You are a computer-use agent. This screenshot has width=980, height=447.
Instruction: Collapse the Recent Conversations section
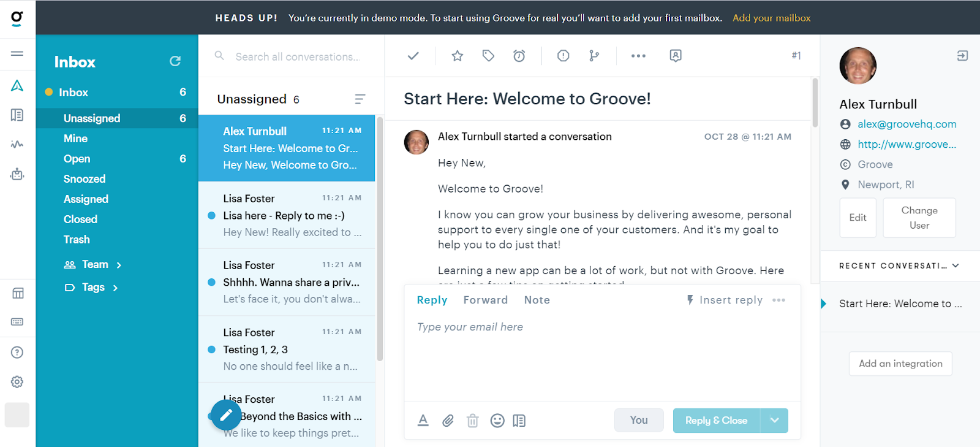pos(956,266)
